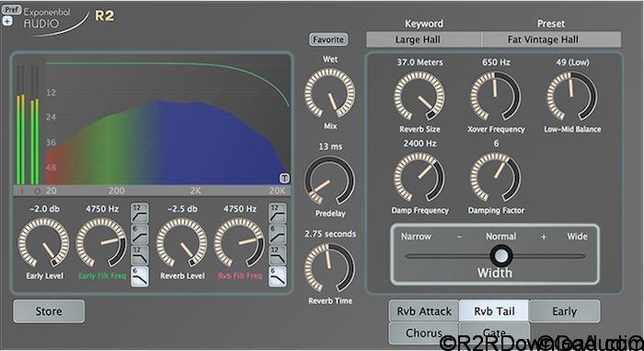Click the 2.75 seconds reverb time value
644x351 pixels.
click(330, 234)
